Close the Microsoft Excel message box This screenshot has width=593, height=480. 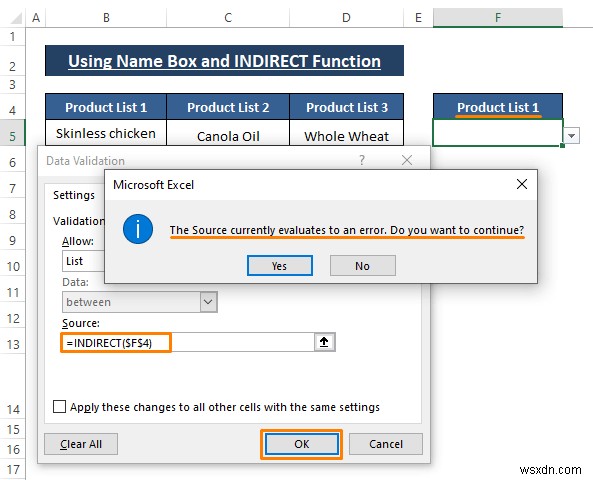522,184
